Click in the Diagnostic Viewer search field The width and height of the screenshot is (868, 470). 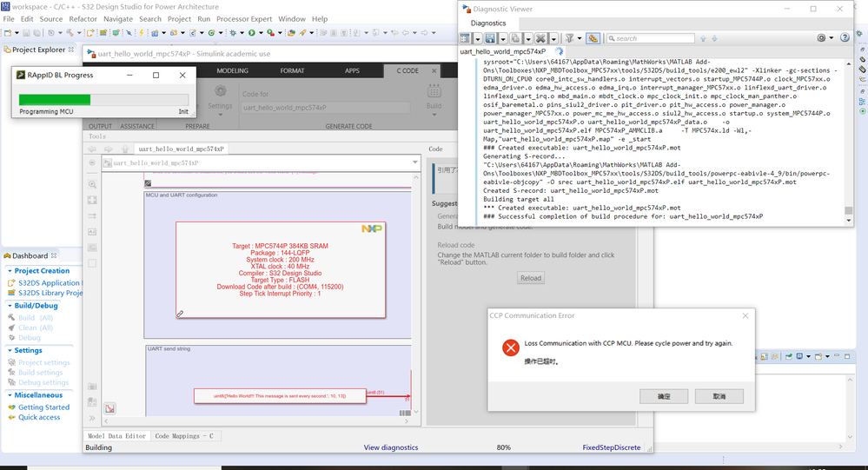tap(651, 38)
